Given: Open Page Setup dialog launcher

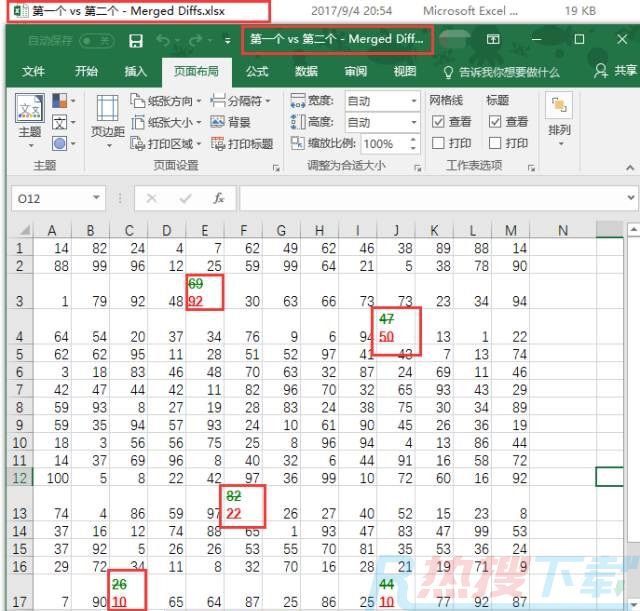Looking at the screenshot, I should (276, 168).
